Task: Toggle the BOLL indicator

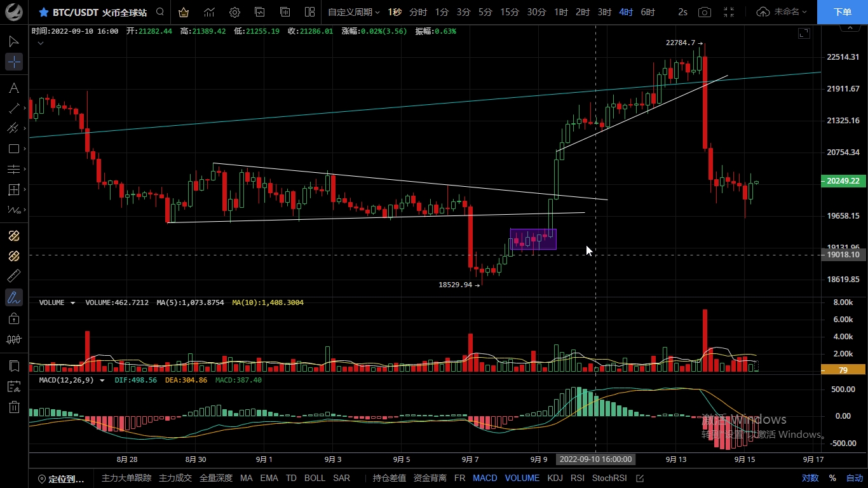Action: pyautogui.click(x=315, y=478)
